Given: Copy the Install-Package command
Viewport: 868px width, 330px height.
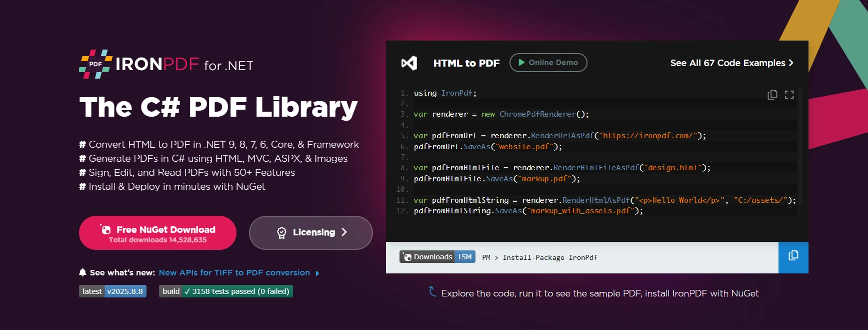Looking at the screenshot, I should click(793, 257).
